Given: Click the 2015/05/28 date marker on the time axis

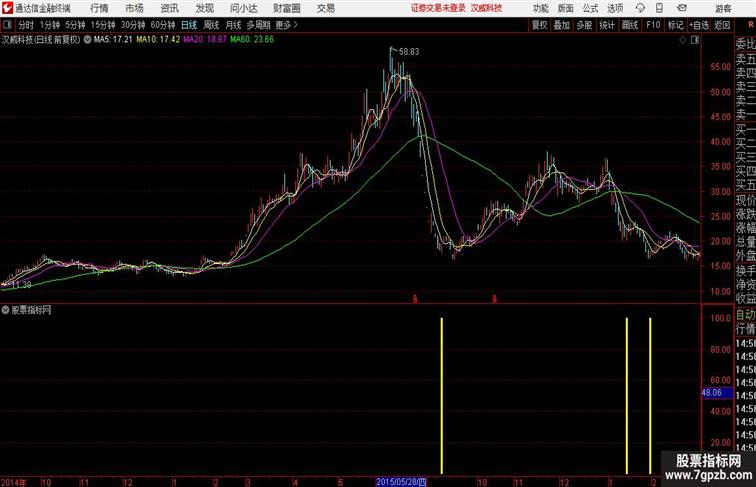Looking at the screenshot, I should point(401,482).
